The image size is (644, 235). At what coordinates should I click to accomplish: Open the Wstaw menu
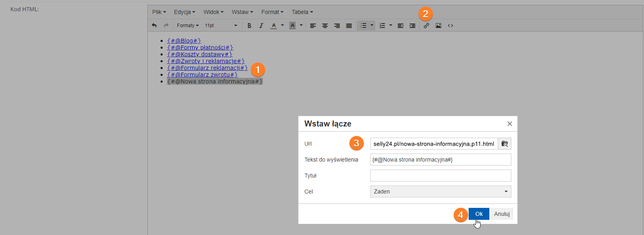242,12
